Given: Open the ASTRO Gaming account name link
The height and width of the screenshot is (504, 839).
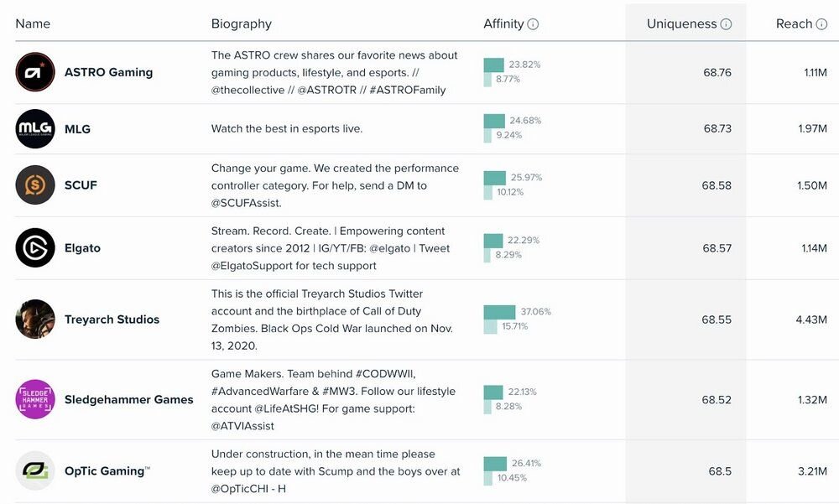Looking at the screenshot, I should pos(108,72).
